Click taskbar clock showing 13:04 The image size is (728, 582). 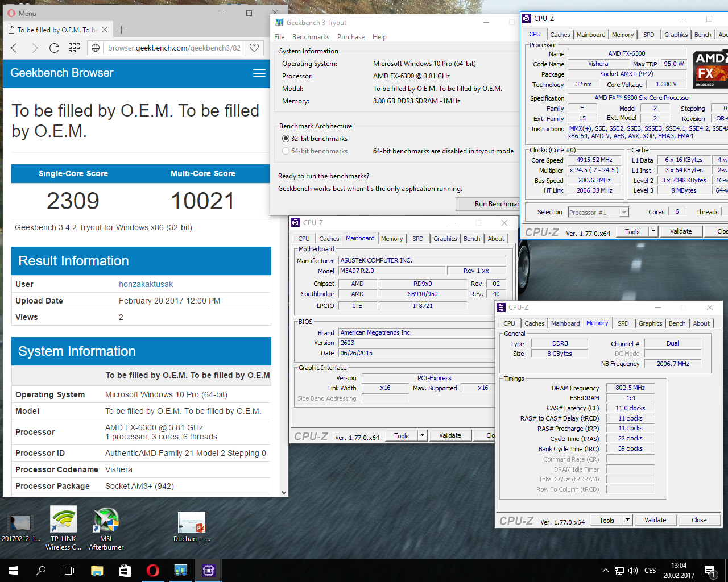[x=679, y=571]
